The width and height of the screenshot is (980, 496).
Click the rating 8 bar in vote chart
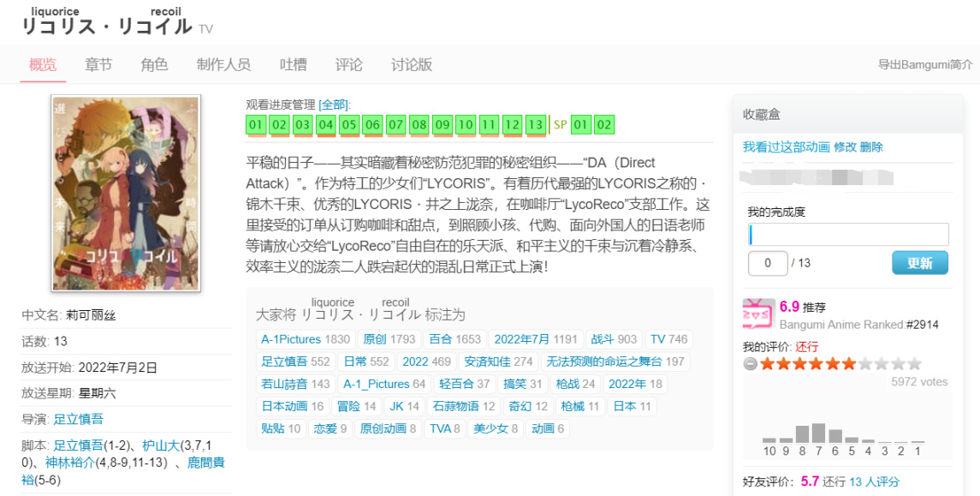(802, 434)
